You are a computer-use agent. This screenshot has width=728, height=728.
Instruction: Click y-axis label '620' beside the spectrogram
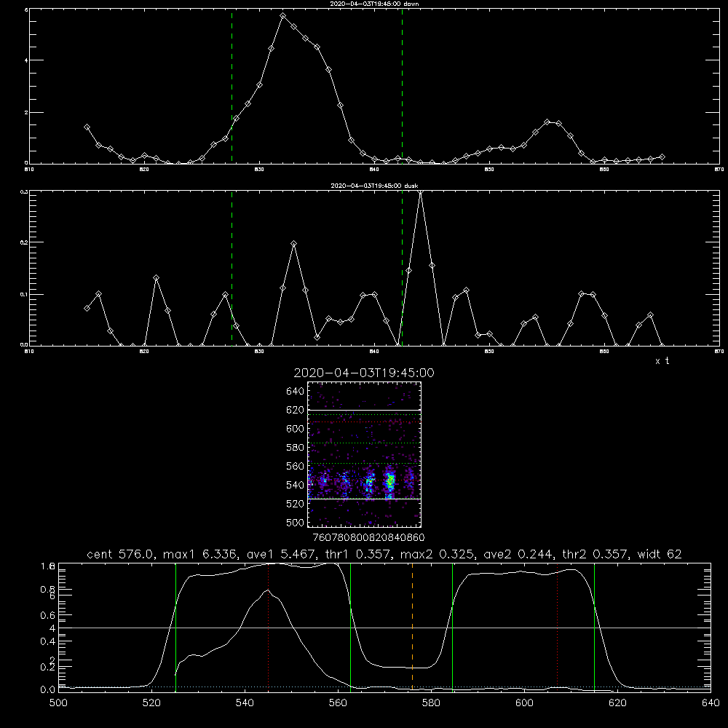[x=295, y=410]
